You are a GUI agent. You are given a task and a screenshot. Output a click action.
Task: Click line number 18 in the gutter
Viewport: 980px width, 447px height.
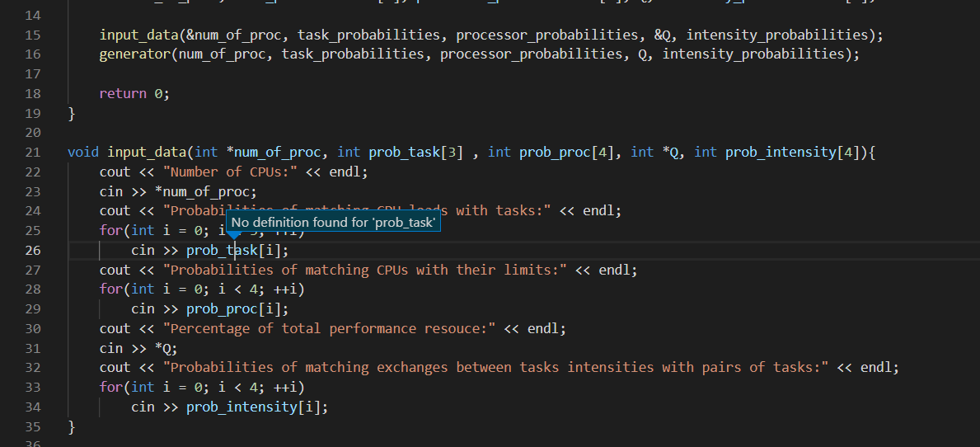(32, 94)
